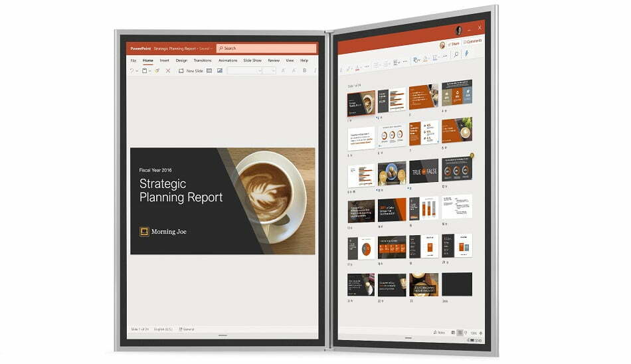Click the co-author avatar beside Share
Screen dimensions: 631x364
click(x=442, y=45)
